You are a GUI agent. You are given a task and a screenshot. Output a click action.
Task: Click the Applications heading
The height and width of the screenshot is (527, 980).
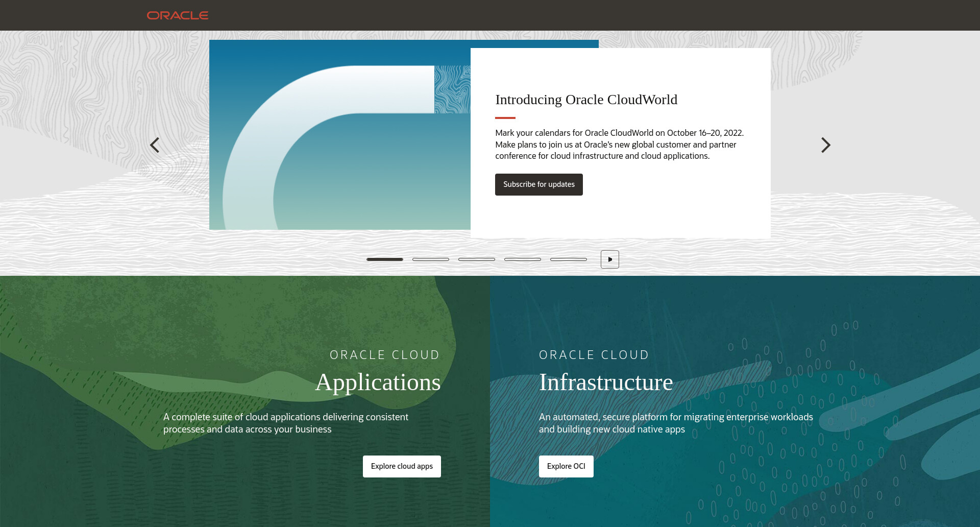[378, 382]
